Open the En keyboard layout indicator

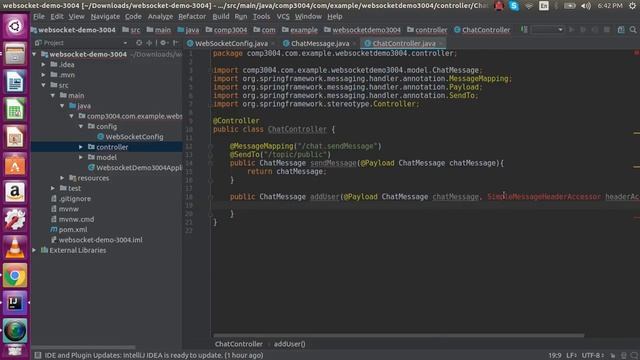(x=544, y=6)
